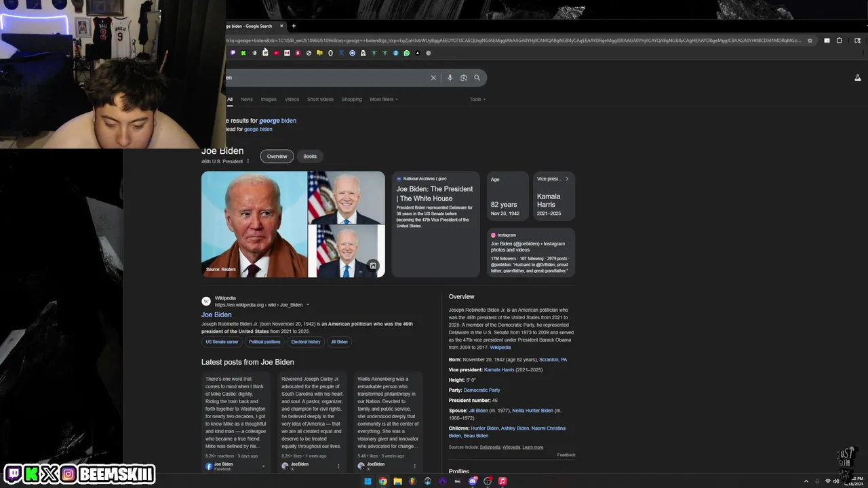Screen dimensions: 868x488
Task: Expand Vice president card chevron
Action: [567, 179]
